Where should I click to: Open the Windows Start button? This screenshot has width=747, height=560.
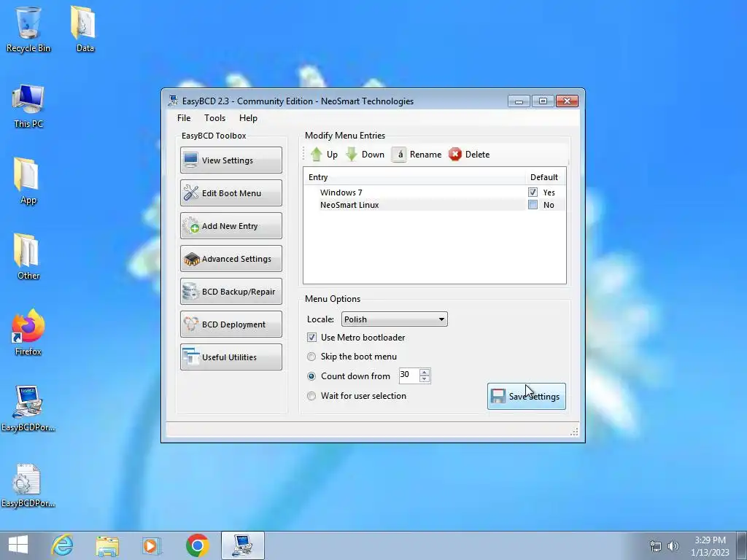18,545
